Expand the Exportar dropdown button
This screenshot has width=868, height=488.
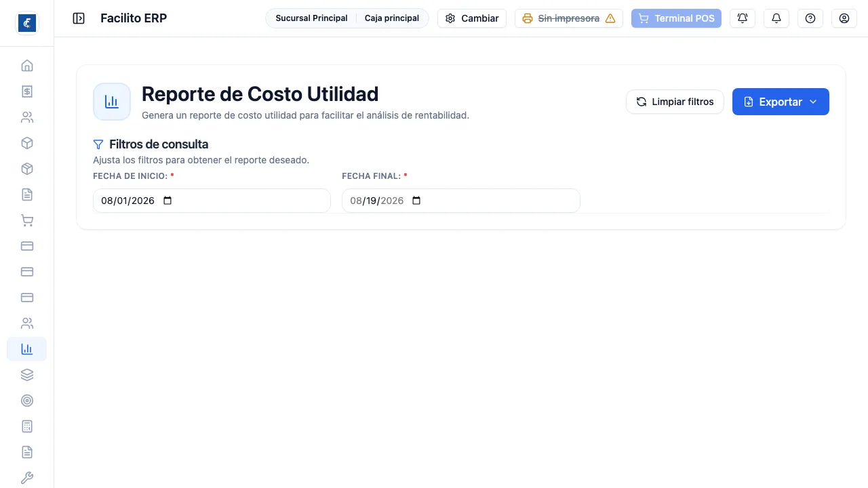[x=781, y=102]
